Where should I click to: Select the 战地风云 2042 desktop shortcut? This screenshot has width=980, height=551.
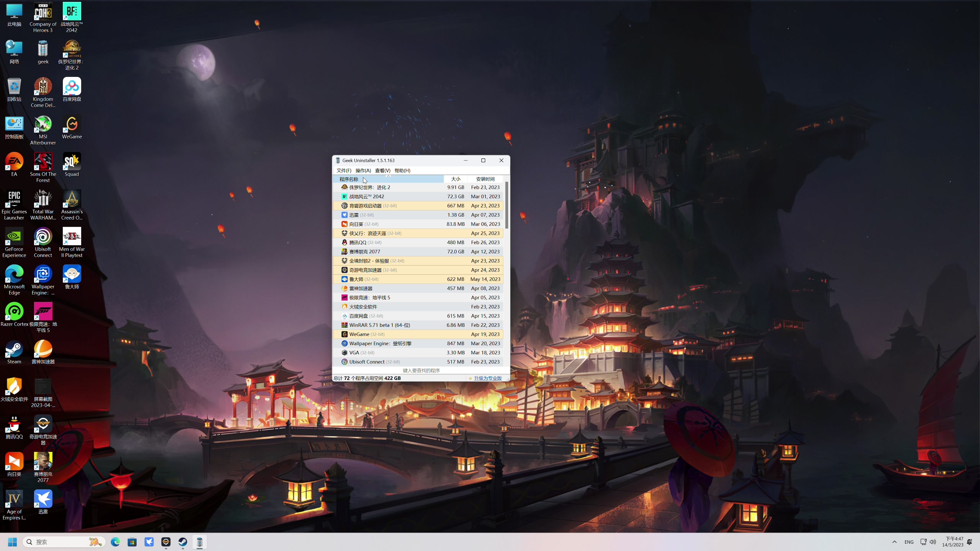pos(72,18)
